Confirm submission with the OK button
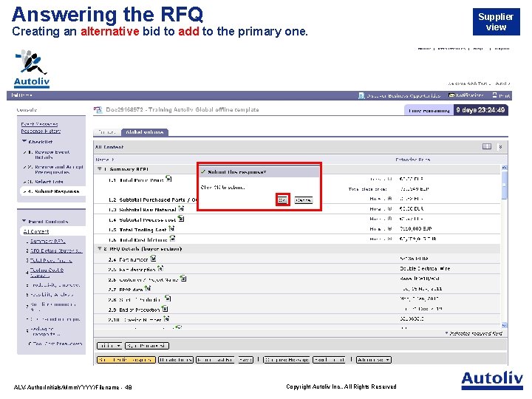 pos(282,199)
